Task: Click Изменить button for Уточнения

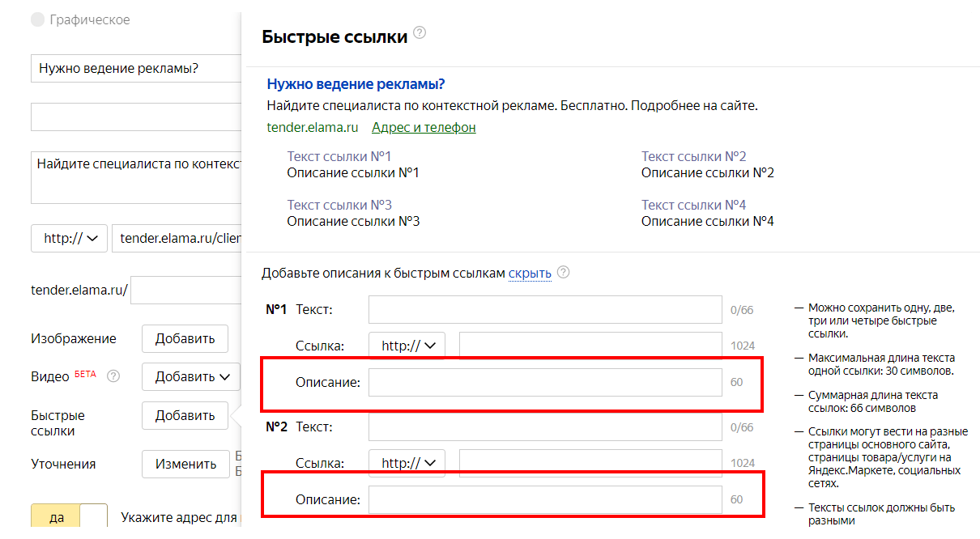Action: click(185, 464)
